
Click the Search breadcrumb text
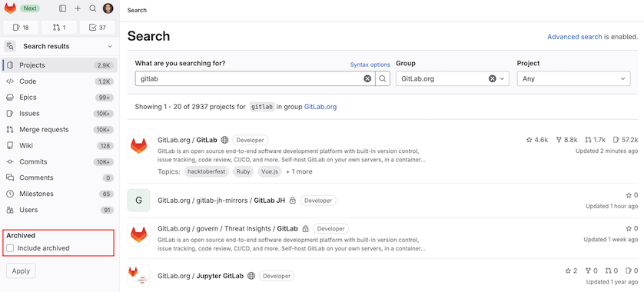(x=137, y=10)
